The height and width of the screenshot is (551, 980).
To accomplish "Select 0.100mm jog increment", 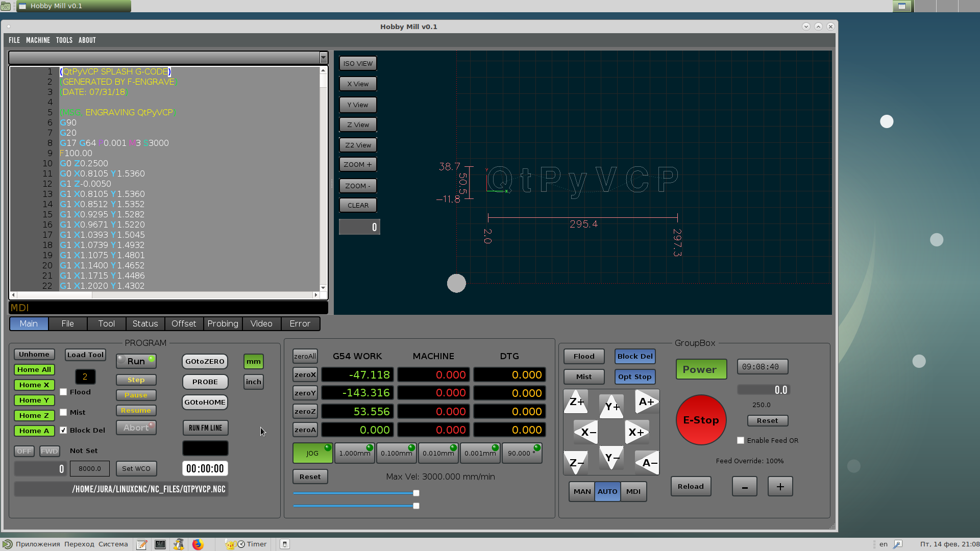I will 396,453.
